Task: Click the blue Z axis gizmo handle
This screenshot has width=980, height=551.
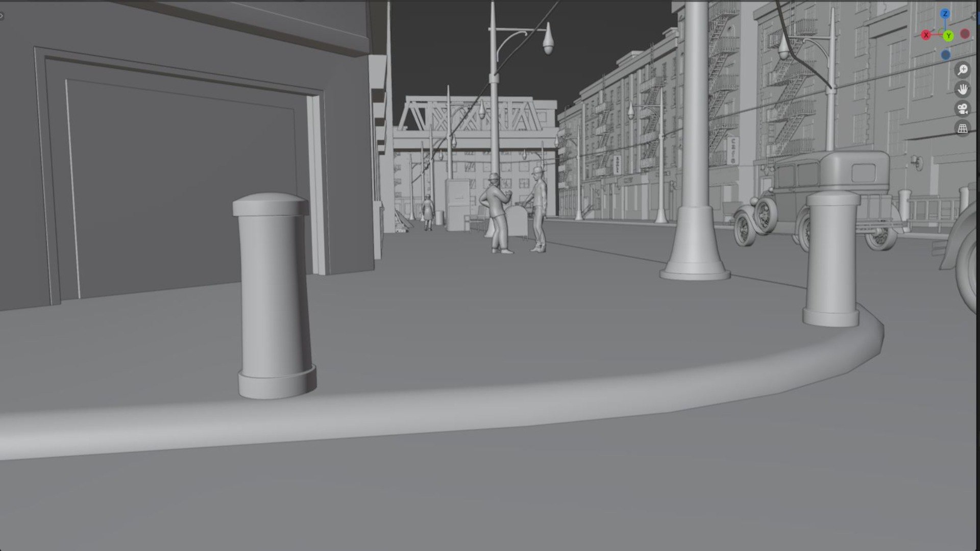Action: click(x=945, y=14)
